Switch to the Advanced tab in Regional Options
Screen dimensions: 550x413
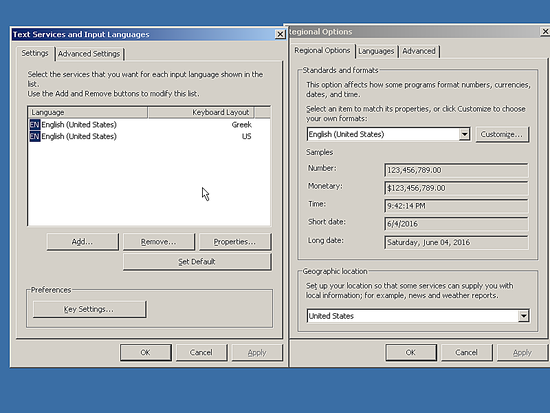pos(419,51)
